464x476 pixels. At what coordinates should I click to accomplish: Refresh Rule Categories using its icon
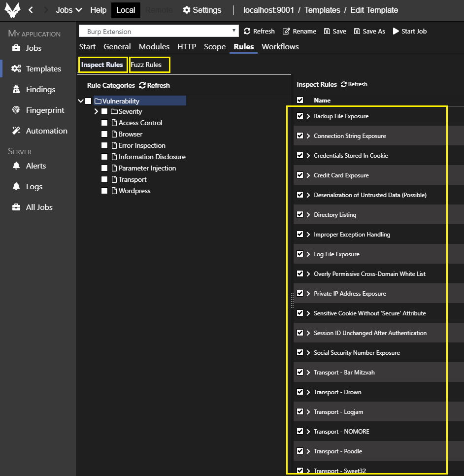(x=142, y=85)
